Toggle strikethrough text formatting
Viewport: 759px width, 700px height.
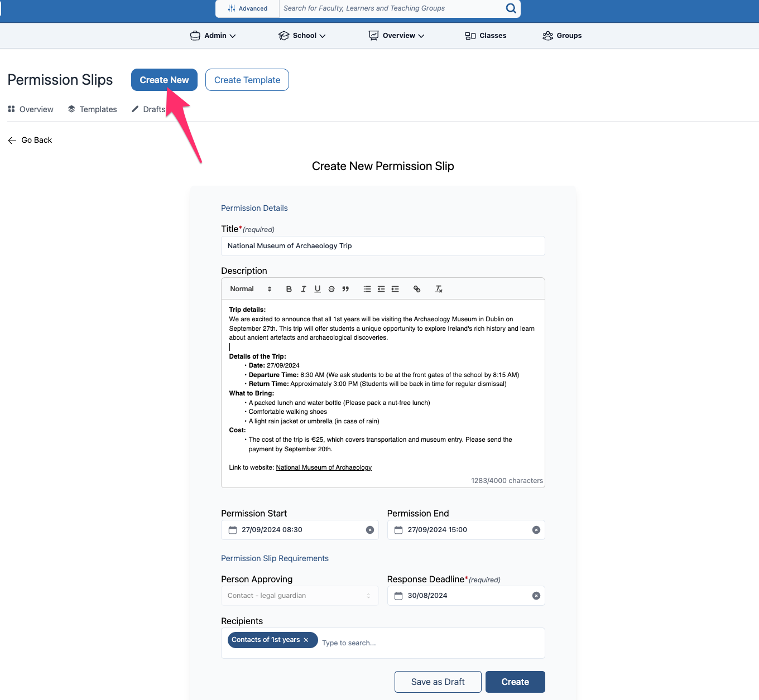[x=332, y=289]
